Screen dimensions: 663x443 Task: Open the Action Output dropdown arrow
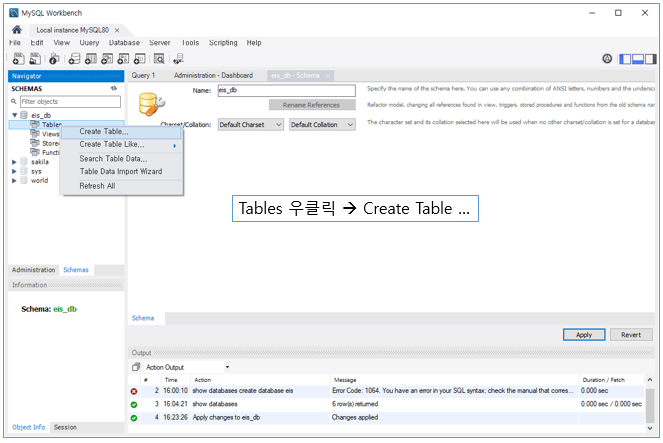(x=227, y=367)
